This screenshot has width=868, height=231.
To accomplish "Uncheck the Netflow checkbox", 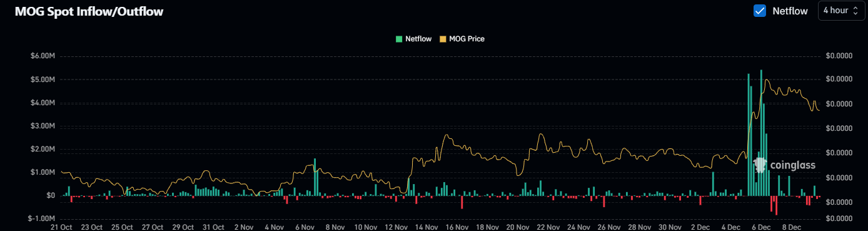I will point(760,11).
